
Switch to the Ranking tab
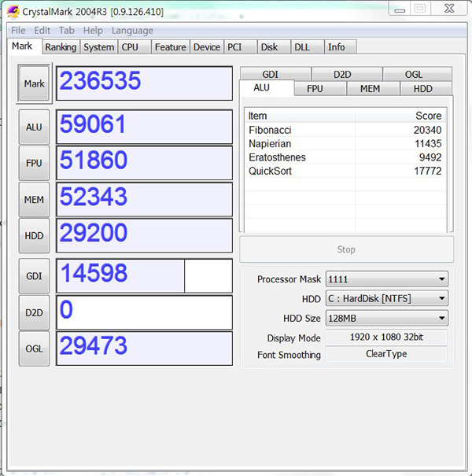(61, 47)
